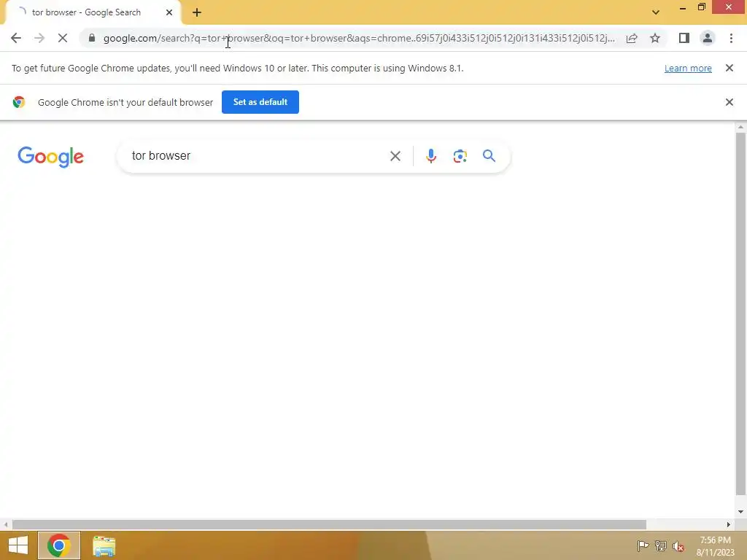
Task: Click the notice text about Windows 8.1
Action: 238,68
